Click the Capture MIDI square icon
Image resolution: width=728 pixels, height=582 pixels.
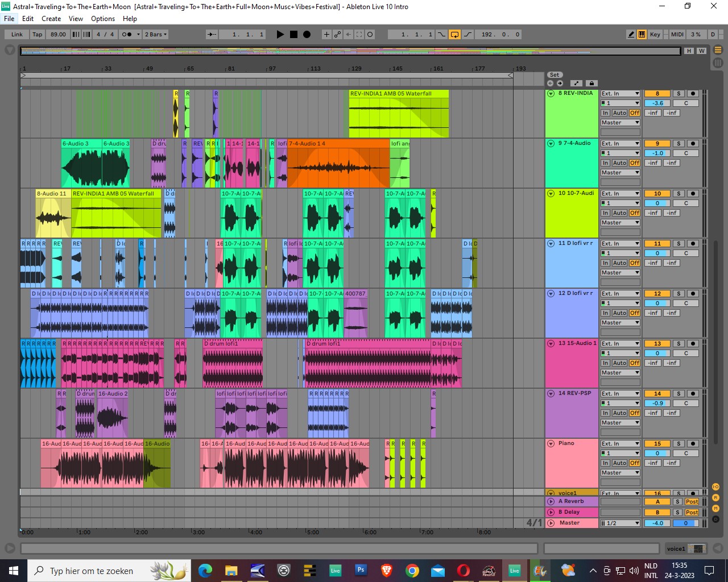pyautogui.click(x=359, y=35)
